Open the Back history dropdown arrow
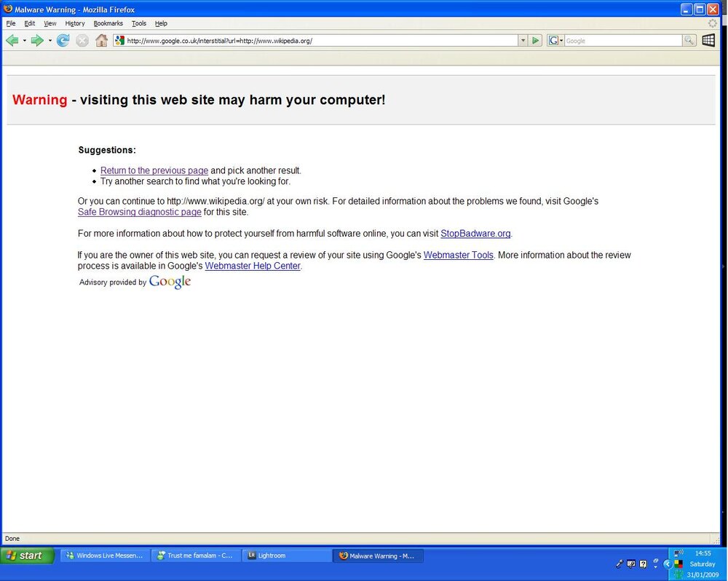The width and height of the screenshot is (728, 581). click(25, 41)
